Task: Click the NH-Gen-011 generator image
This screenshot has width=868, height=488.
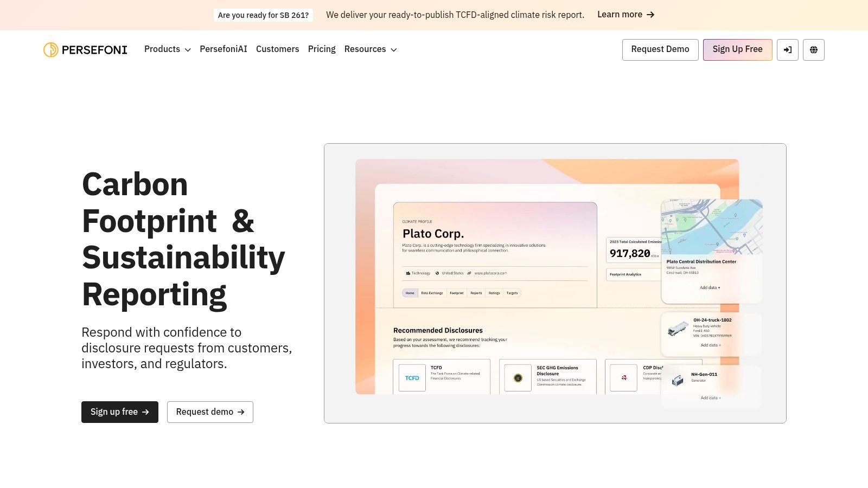Action: pyautogui.click(x=678, y=380)
